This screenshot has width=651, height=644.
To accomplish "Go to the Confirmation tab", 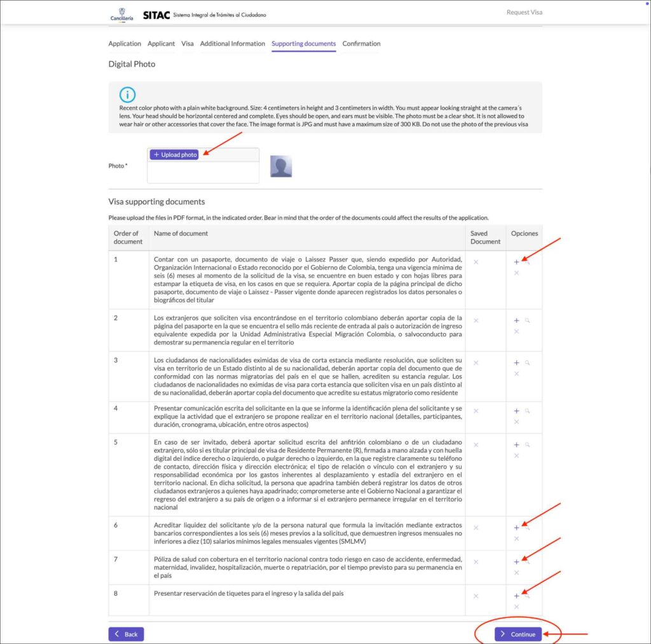I will coord(361,43).
